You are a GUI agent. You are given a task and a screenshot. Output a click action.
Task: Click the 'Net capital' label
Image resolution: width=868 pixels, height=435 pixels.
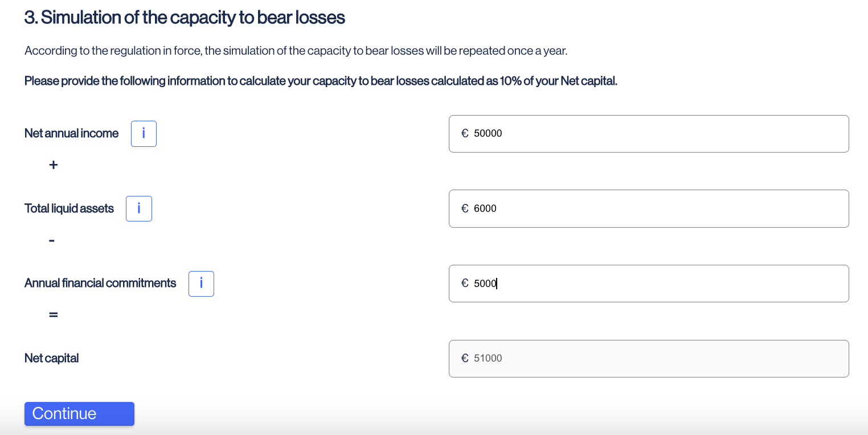click(x=51, y=358)
